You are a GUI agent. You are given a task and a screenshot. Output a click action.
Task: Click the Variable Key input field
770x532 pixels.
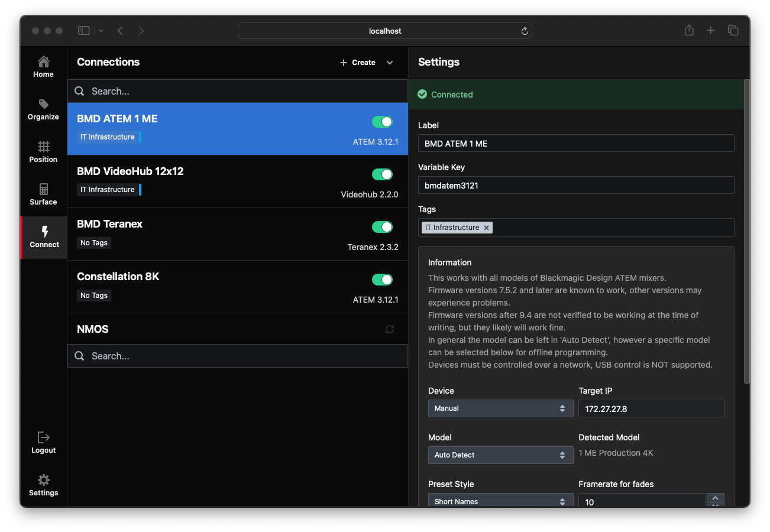(x=576, y=185)
